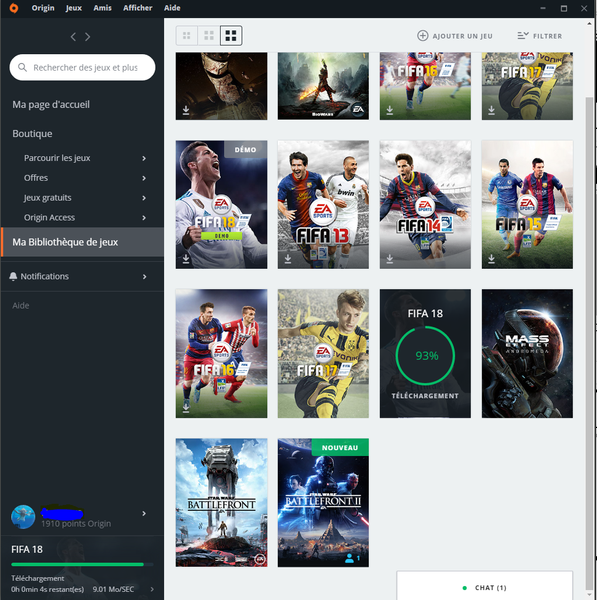The image size is (597, 600).
Task: Click the green chat online status dot
Action: click(x=465, y=588)
